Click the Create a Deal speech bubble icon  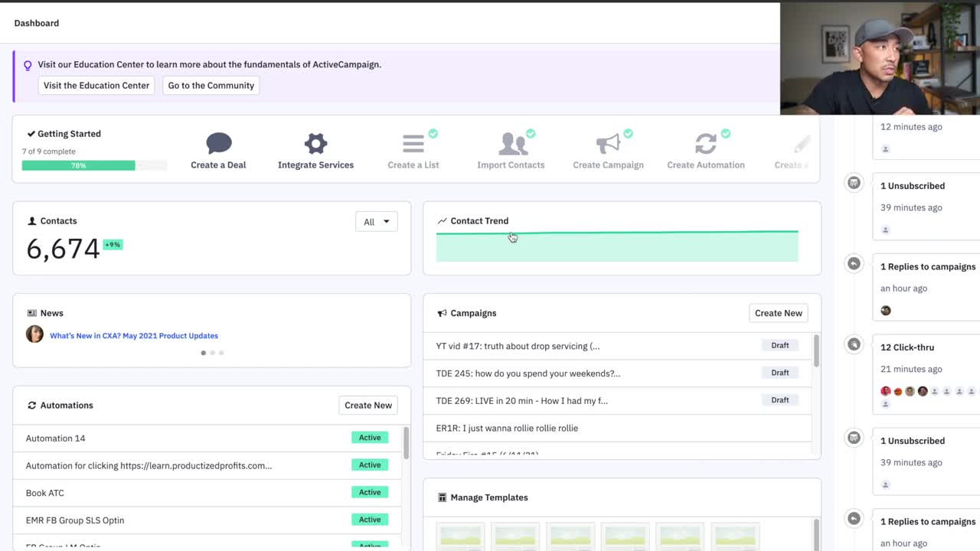pyautogui.click(x=218, y=143)
